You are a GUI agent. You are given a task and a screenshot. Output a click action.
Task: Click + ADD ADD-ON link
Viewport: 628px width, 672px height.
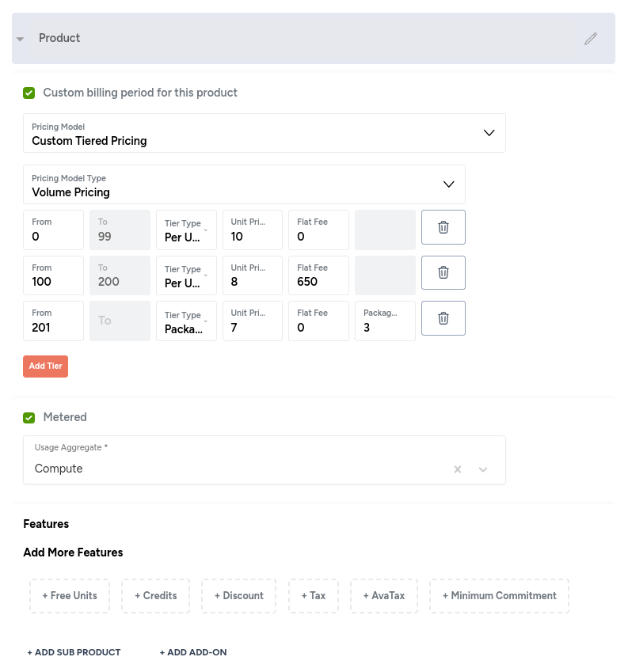coord(193,652)
